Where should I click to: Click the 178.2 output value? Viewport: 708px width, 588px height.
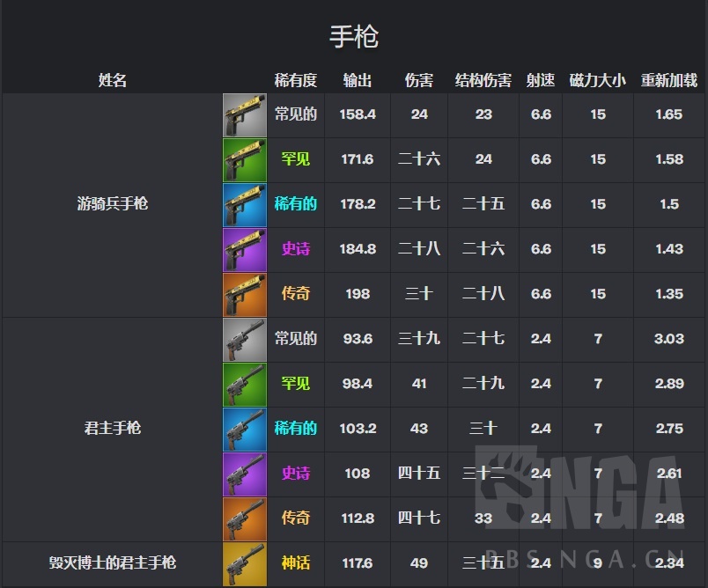[x=358, y=204]
